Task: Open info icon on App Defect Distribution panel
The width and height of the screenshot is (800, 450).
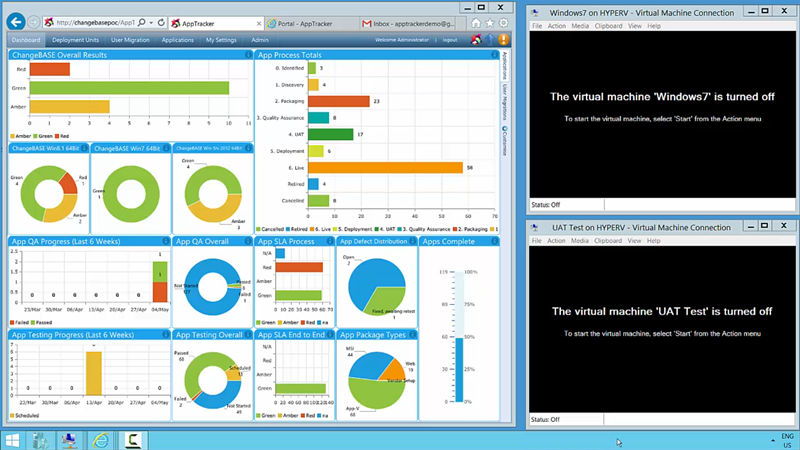Action: (412, 241)
